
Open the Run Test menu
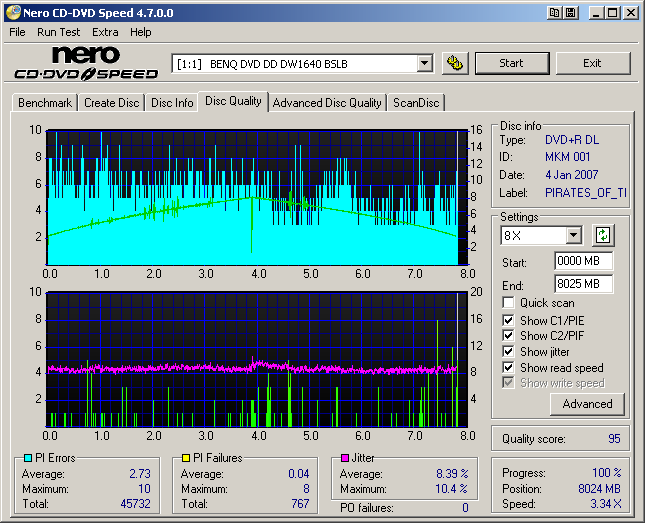(x=58, y=32)
